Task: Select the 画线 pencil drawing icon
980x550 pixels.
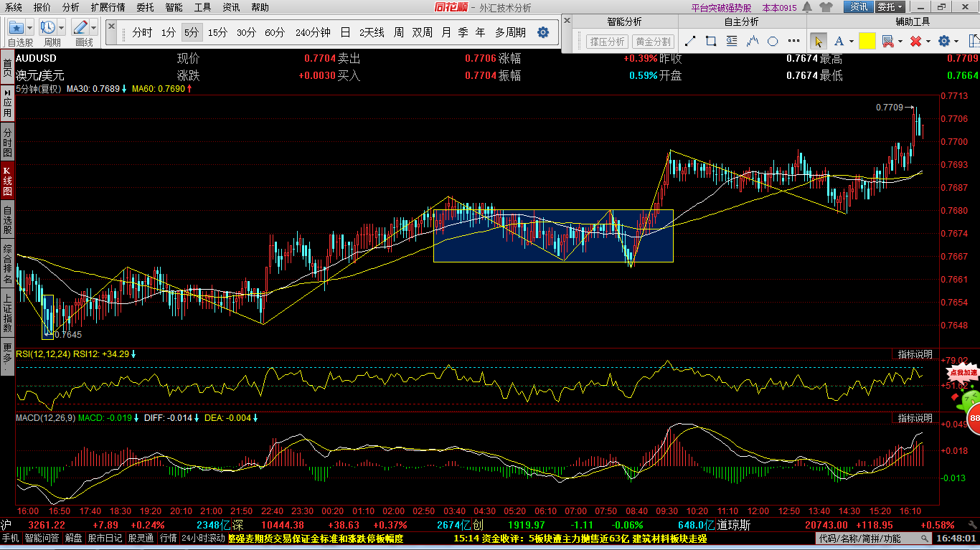Action: [x=80, y=27]
